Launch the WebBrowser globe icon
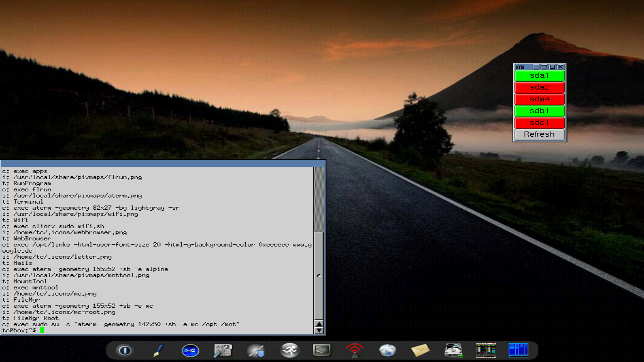644x362 pixels. 387,350
